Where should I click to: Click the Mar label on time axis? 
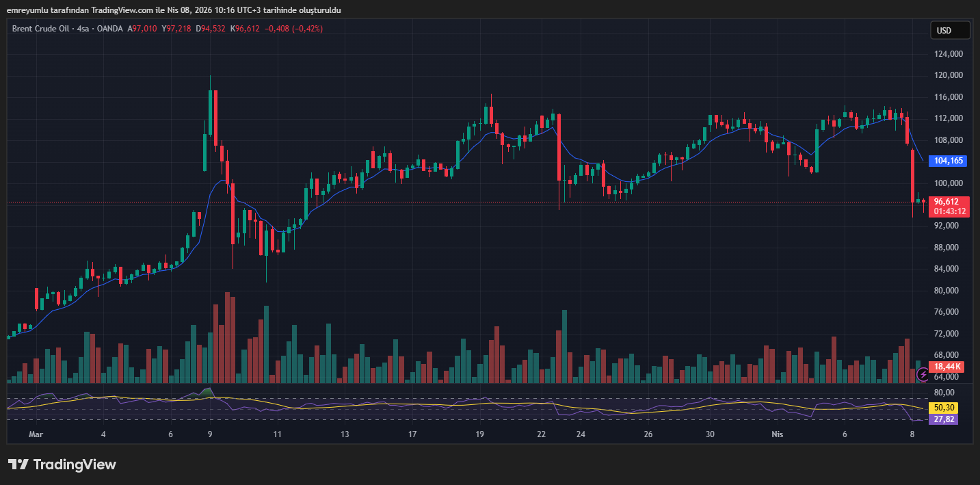[36, 434]
